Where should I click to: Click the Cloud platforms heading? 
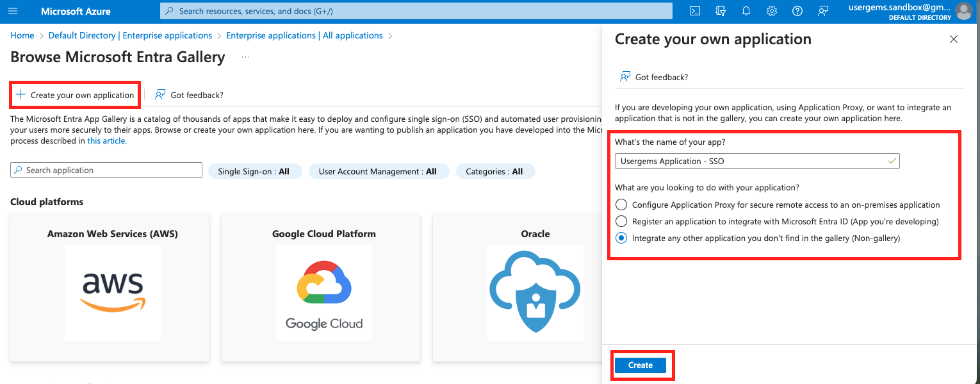[47, 201]
